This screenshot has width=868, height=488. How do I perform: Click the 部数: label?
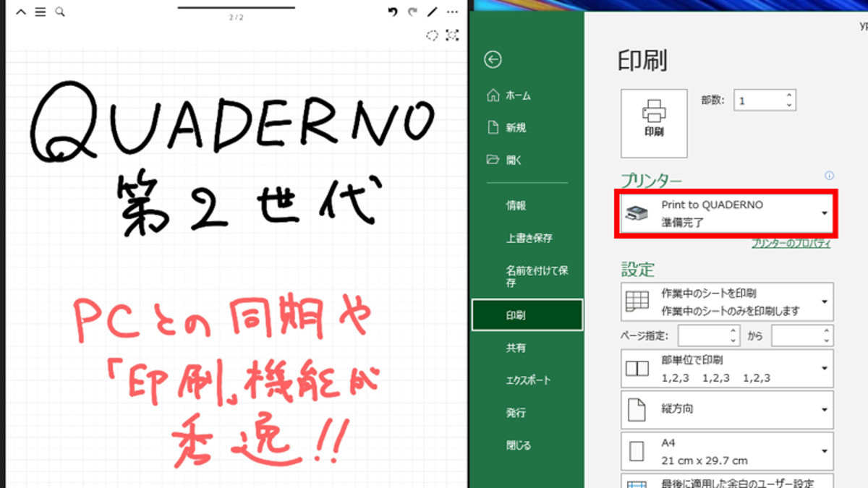coord(712,100)
